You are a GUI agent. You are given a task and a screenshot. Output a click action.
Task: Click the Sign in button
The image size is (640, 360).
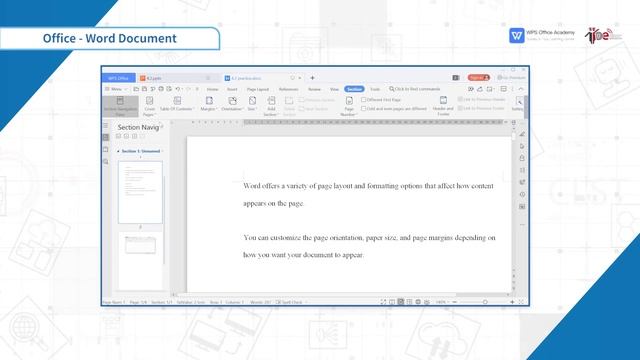(x=478, y=78)
